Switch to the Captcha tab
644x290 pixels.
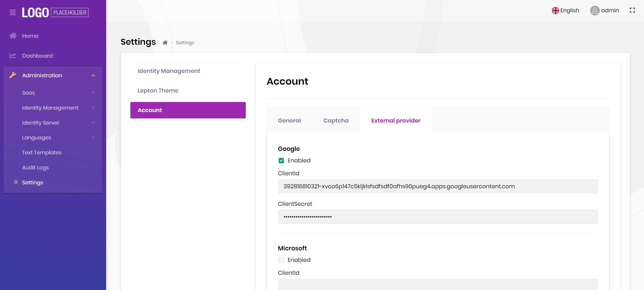point(336,120)
